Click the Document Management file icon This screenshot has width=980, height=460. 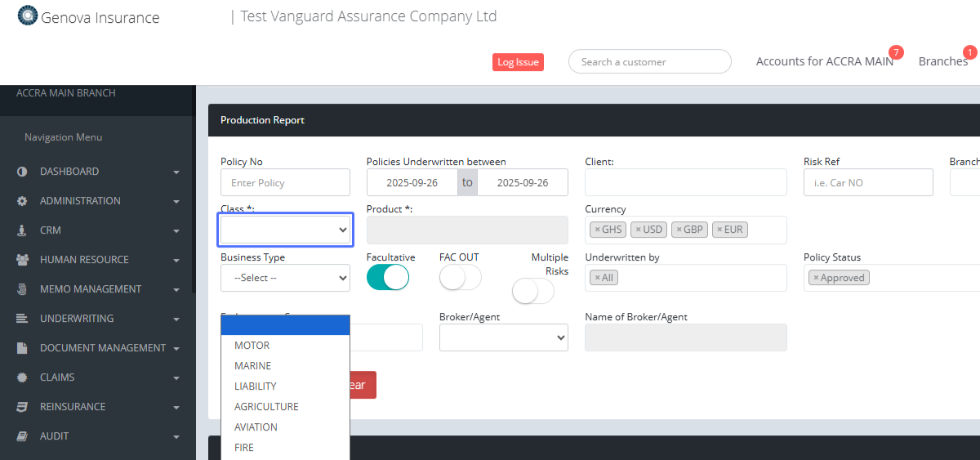click(x=22, y=348)
